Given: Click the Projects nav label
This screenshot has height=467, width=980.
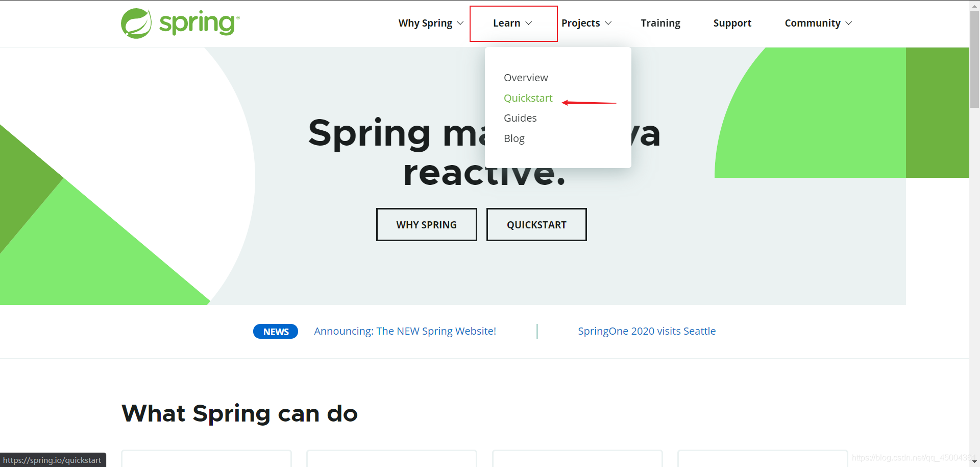Looking at the screenshot, I should [x=580, y=23].
